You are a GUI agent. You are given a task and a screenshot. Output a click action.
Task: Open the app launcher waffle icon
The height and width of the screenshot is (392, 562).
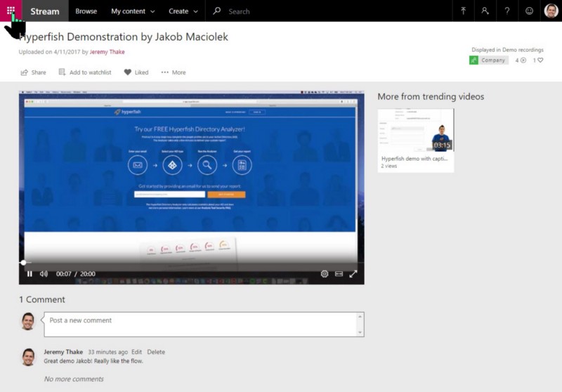(11, 11)
